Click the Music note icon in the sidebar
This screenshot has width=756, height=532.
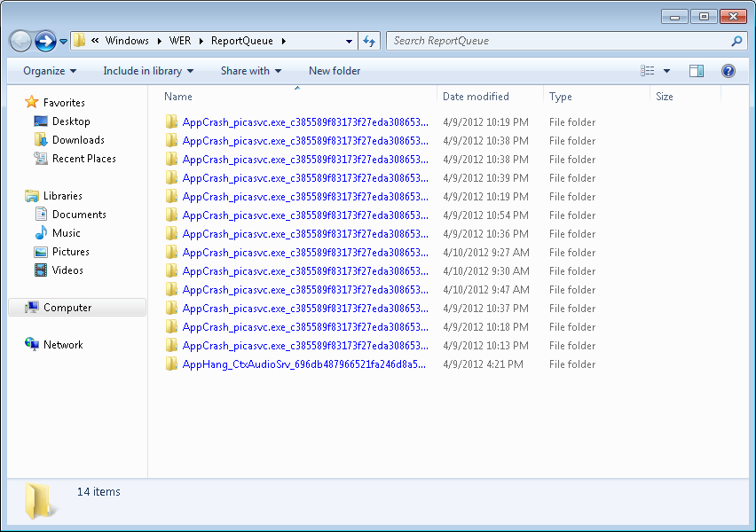coord(41,232)
